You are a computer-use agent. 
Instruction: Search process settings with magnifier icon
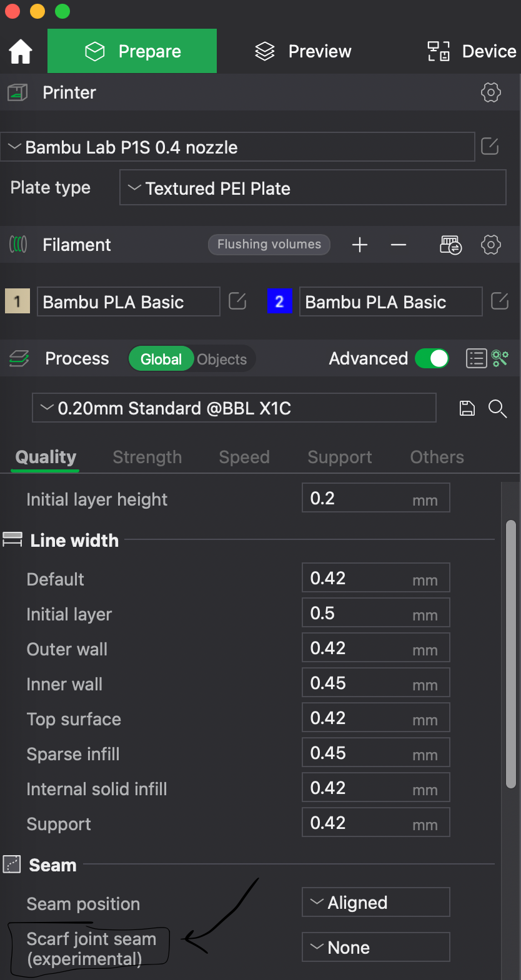(498, 408)
